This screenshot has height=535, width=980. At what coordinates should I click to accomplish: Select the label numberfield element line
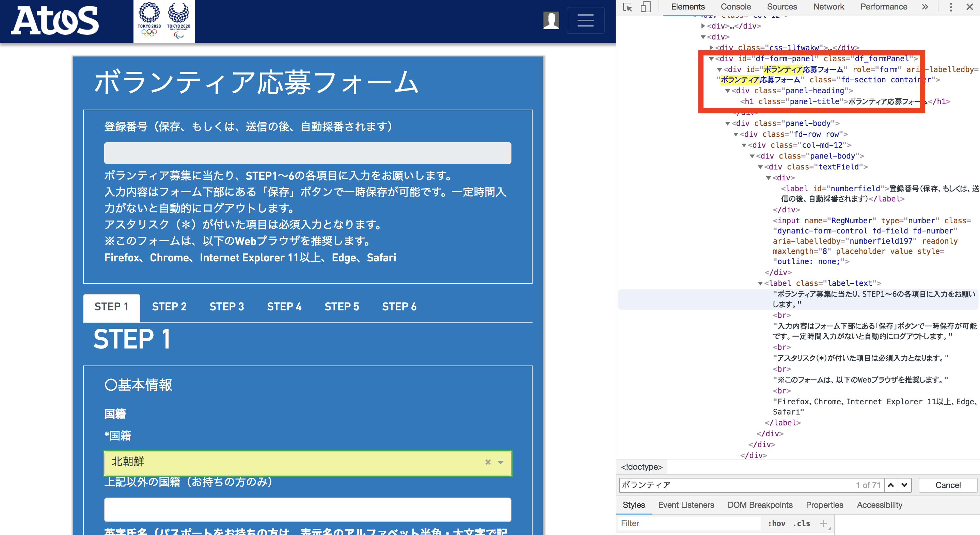tap(880, 194)
